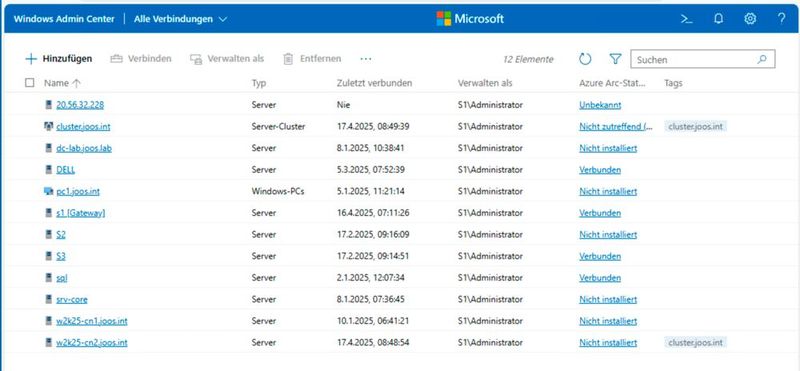
Task: Open the sql server link
Action: click(x=62, y=278)
